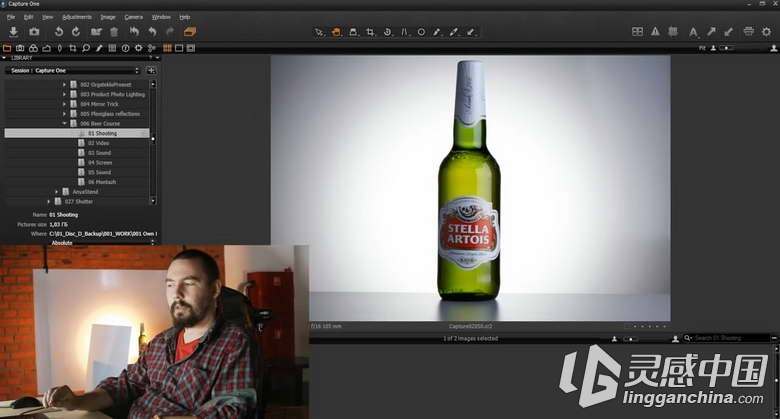The image size is (780, 419).
Task: Open the Session: Capture One dropdown
Action: (x=74, y=71)
